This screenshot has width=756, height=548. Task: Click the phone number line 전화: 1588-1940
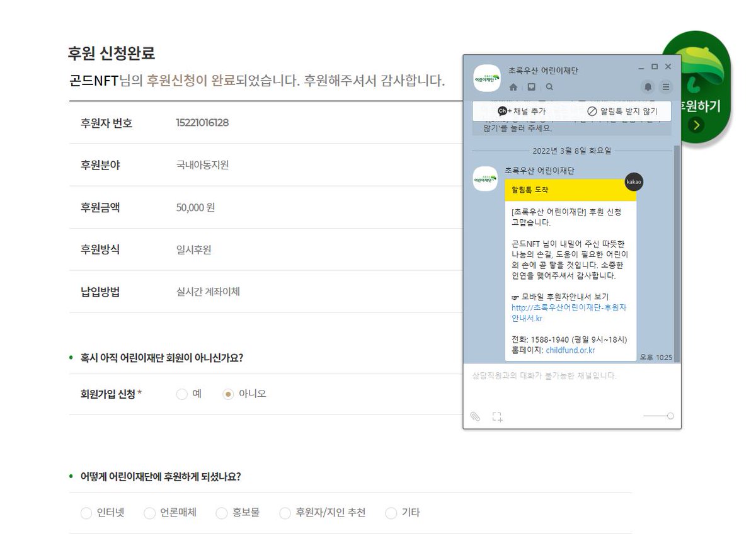point(570,340)
